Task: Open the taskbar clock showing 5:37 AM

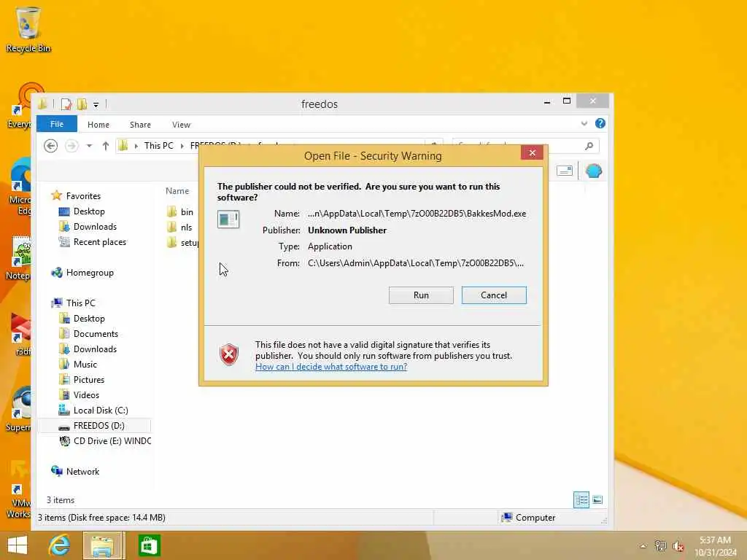Action: tap(715, 546)
